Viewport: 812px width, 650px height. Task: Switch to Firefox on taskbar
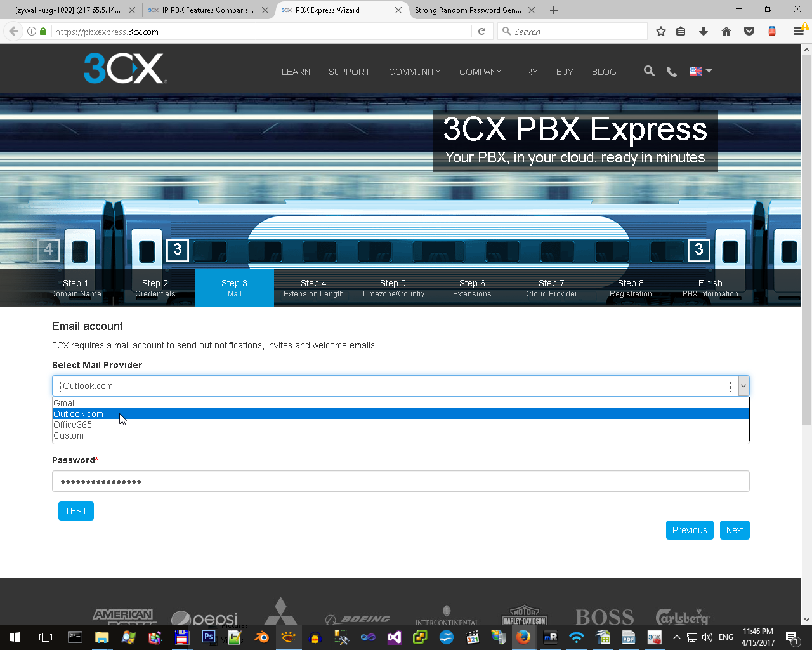click(523, 637)
